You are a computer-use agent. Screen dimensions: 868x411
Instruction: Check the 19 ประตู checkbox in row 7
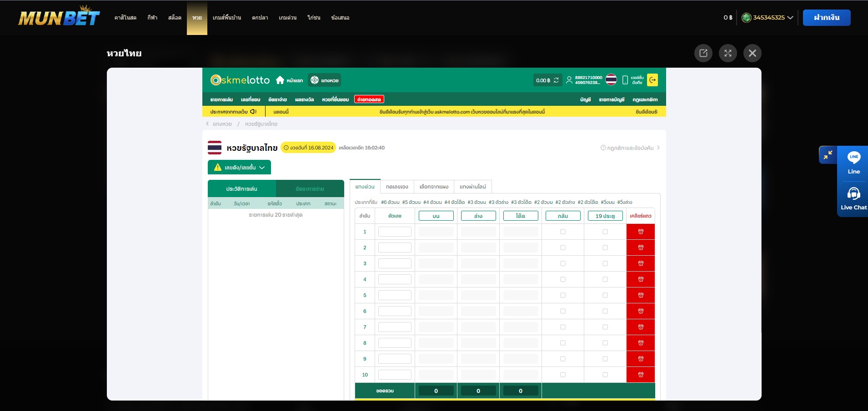(605, 327)
